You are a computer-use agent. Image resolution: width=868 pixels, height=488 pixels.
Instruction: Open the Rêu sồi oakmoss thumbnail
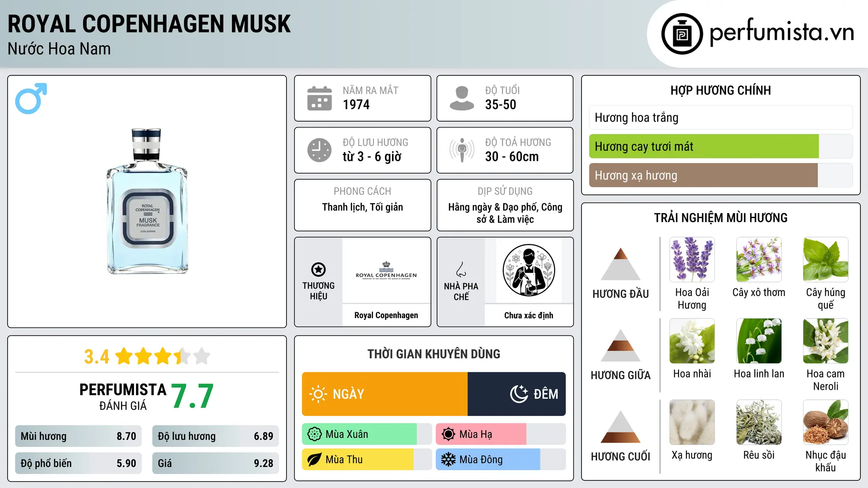(759, 422)
